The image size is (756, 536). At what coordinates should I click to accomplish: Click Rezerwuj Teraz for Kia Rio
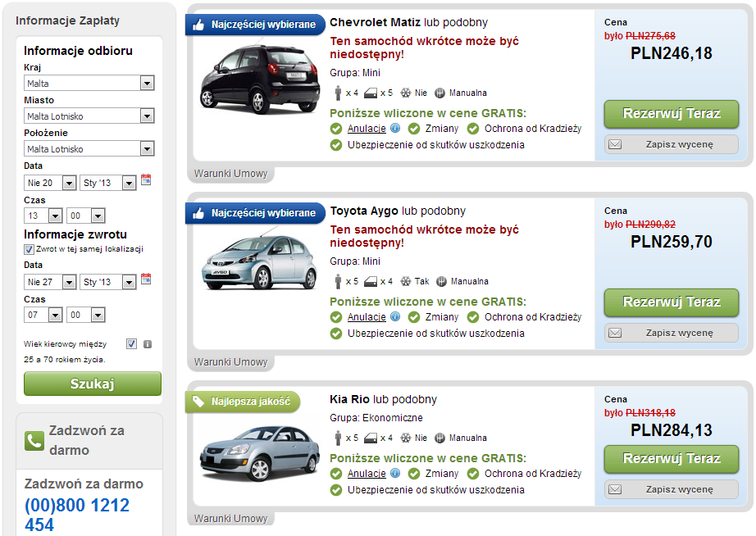(x=671, y=459)
